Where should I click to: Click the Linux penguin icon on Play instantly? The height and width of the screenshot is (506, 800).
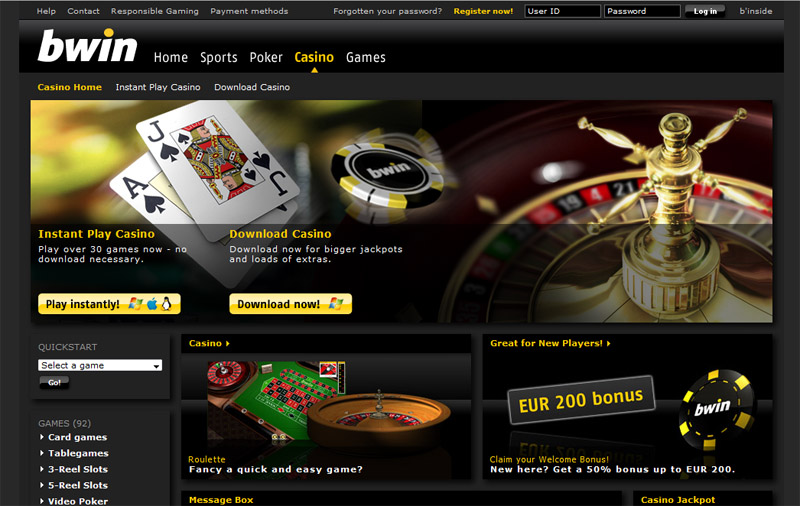(x=166, y=304)
